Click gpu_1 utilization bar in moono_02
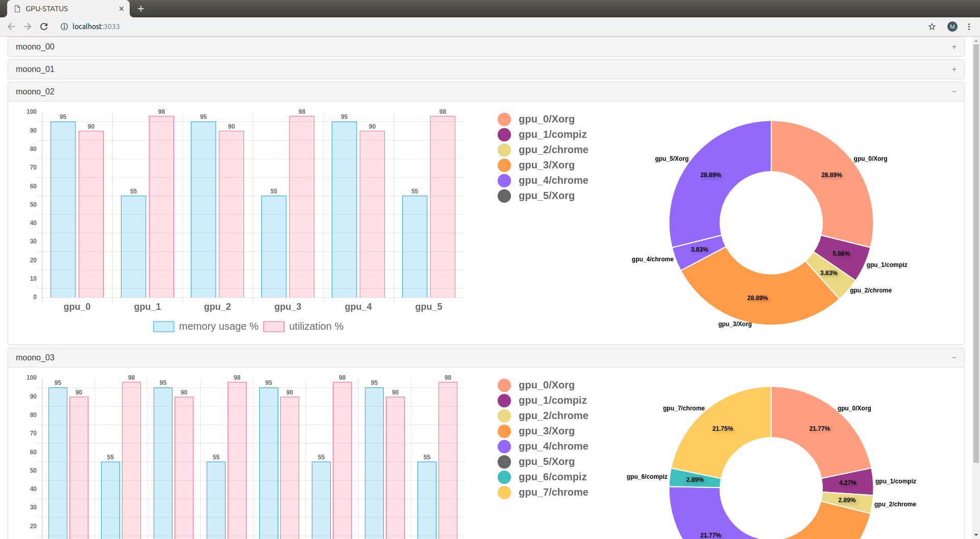The width and height of the screenshot is (980, 539). pos(161,207)
